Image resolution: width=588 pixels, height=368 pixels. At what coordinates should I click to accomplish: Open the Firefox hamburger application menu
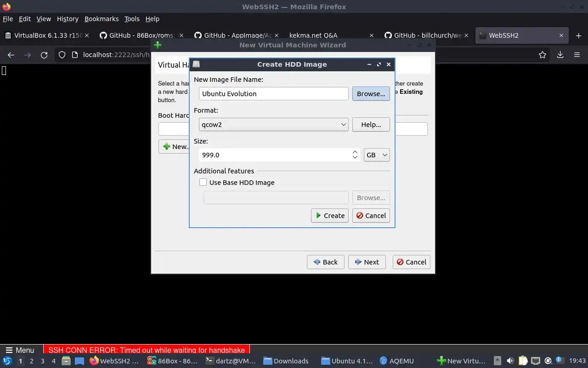click(577, 55)
